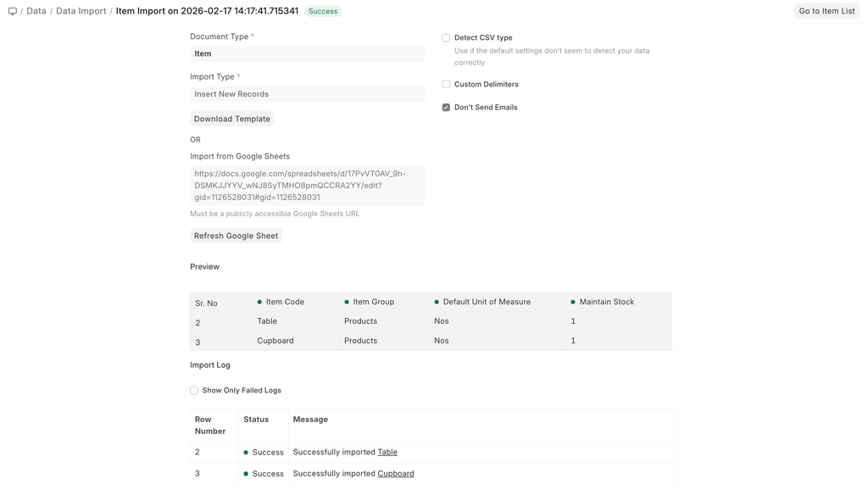
Task: Click the Download Template button
Action: point(231,119)
